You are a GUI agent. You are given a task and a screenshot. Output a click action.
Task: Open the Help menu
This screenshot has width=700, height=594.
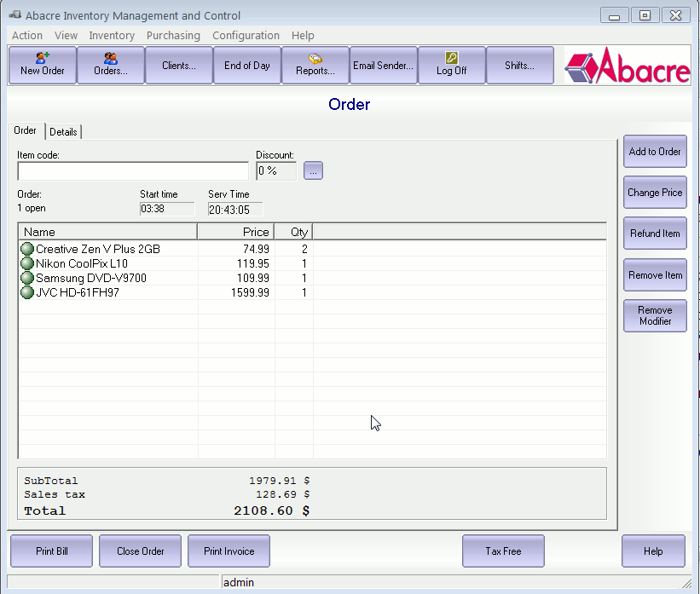303,35
